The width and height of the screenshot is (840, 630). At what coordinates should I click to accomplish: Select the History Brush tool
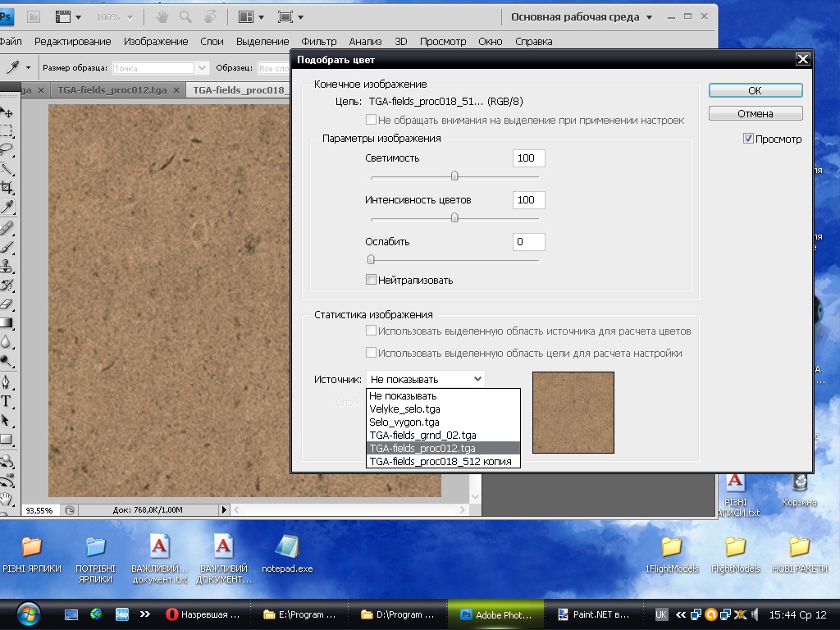[7, 285]
